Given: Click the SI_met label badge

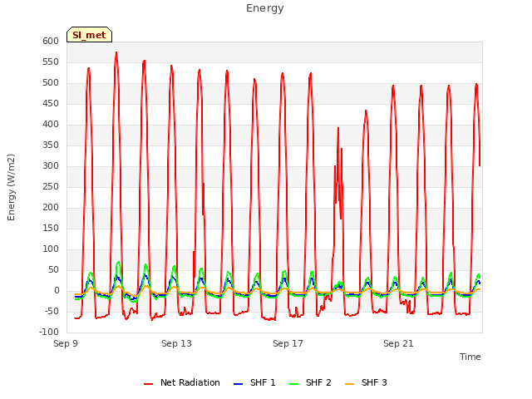Looking at the screenshot, I should pos(89,35).
